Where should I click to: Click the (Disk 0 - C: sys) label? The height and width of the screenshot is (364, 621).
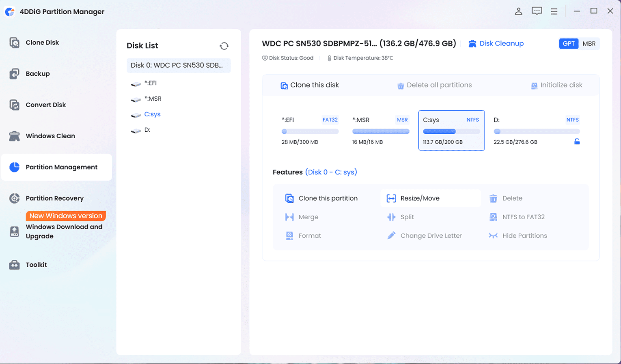(x=331, y=172)
